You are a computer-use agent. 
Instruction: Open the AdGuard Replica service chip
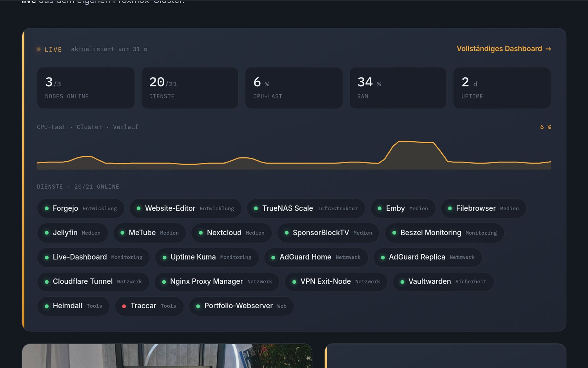click(428, 257)
